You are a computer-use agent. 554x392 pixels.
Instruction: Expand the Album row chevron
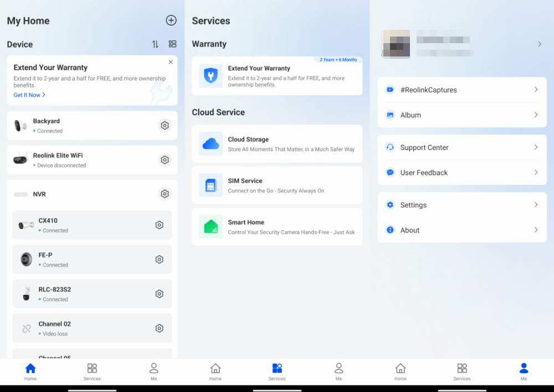click(x=536, y=115)
